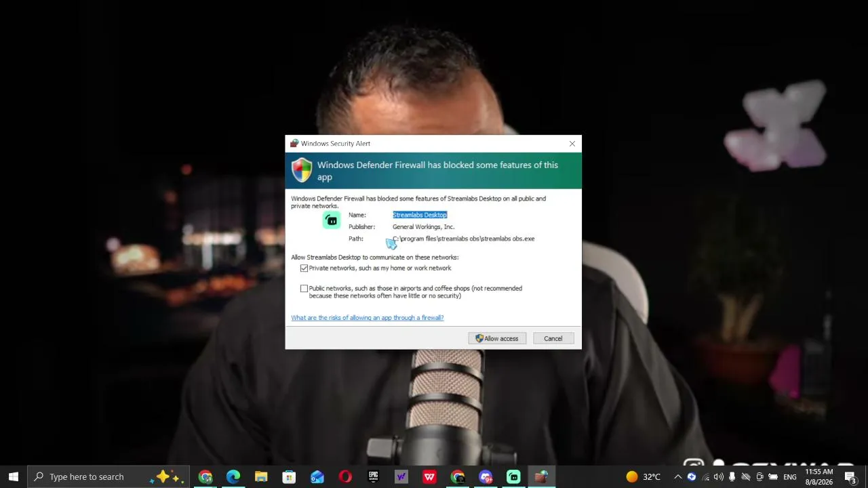Image resolution: width=868 pixels, height=488 pixels.
Task: Click the Allow access button
Action: [x=497, y=338]
